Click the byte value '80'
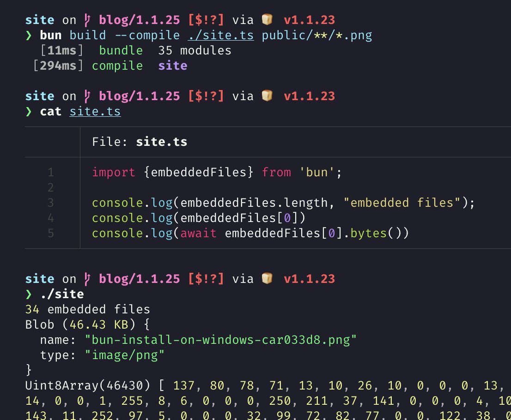This screenshot has height=420, width=511. (217, 385)
